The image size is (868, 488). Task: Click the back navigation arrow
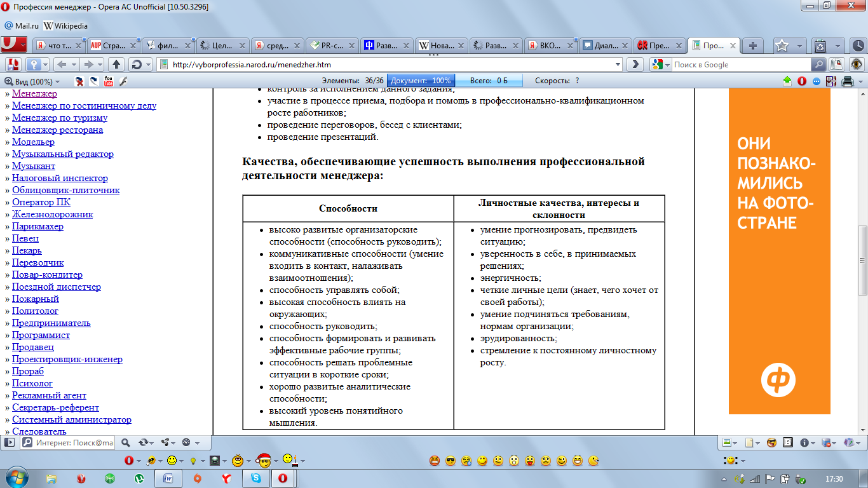point(62,64)
